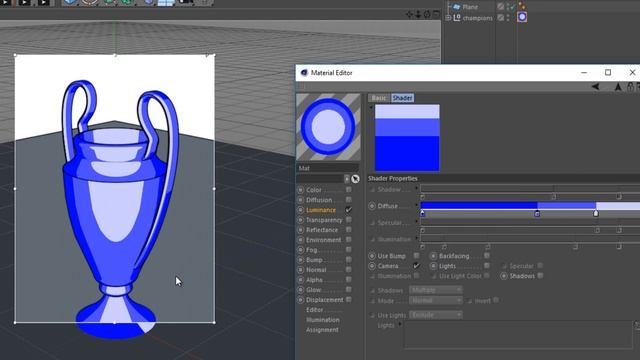Click the Luminance channel circle icon
The image size is (640, 360).
(x=301, y=210)
